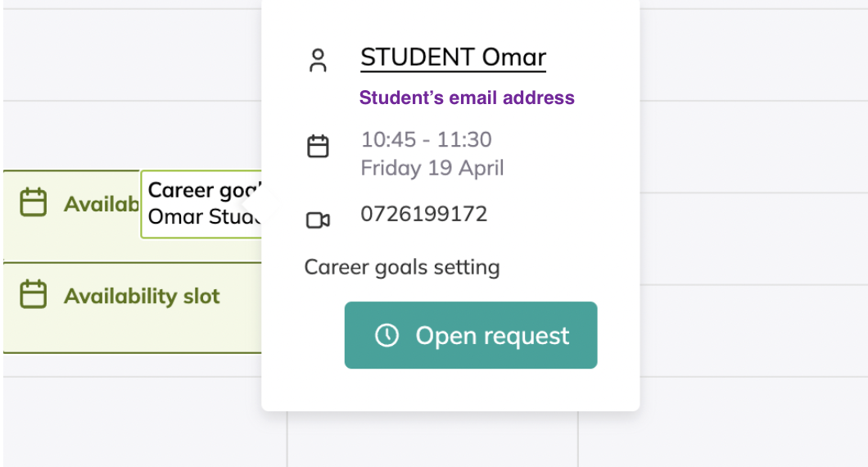868x467 pixels.
Task: Click the calendar icon next to 10:45 - 11:30
Action: point(318,147)
